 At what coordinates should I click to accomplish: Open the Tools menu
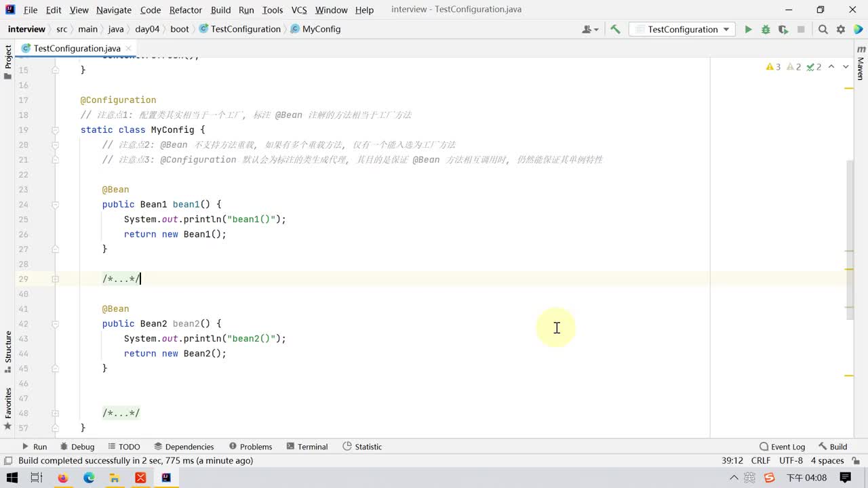click(x=273, y=9)
